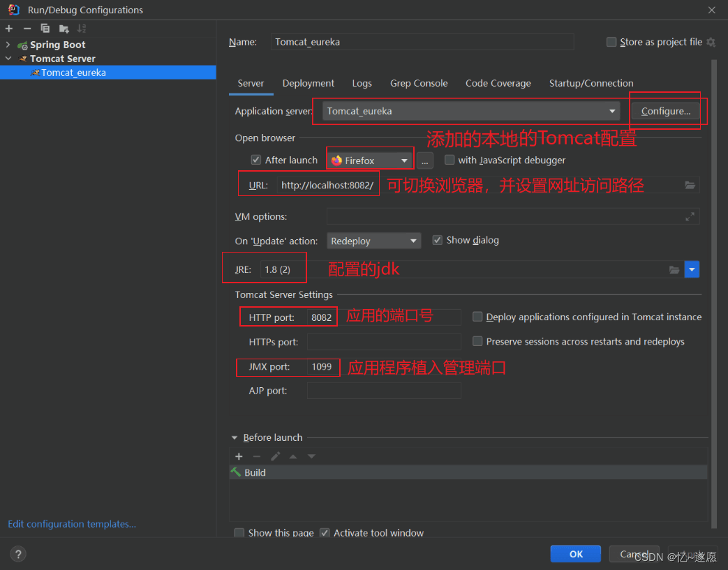Open the Logs tab
This screenshot has width=728, height=570.
pyautogui.click(x=362, y=84)
